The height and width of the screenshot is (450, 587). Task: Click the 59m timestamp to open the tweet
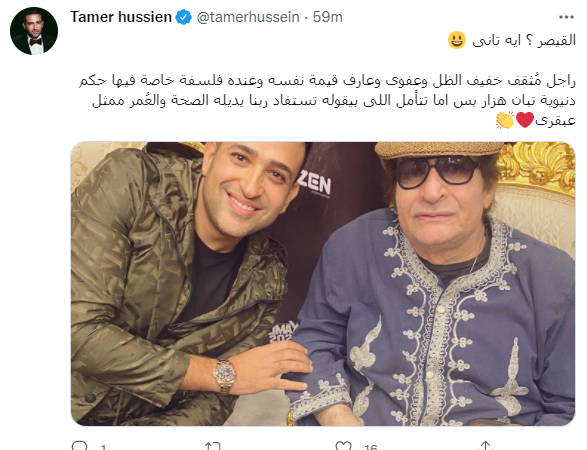pyautogui.click(x=328, y=17)
